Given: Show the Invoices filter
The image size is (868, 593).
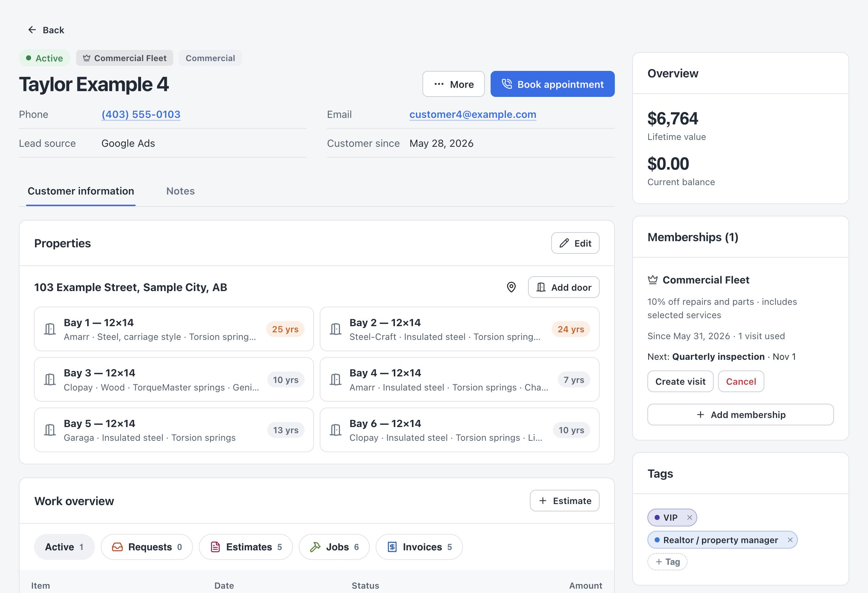Looking at the screenshot, I should [x=419, y=547].
